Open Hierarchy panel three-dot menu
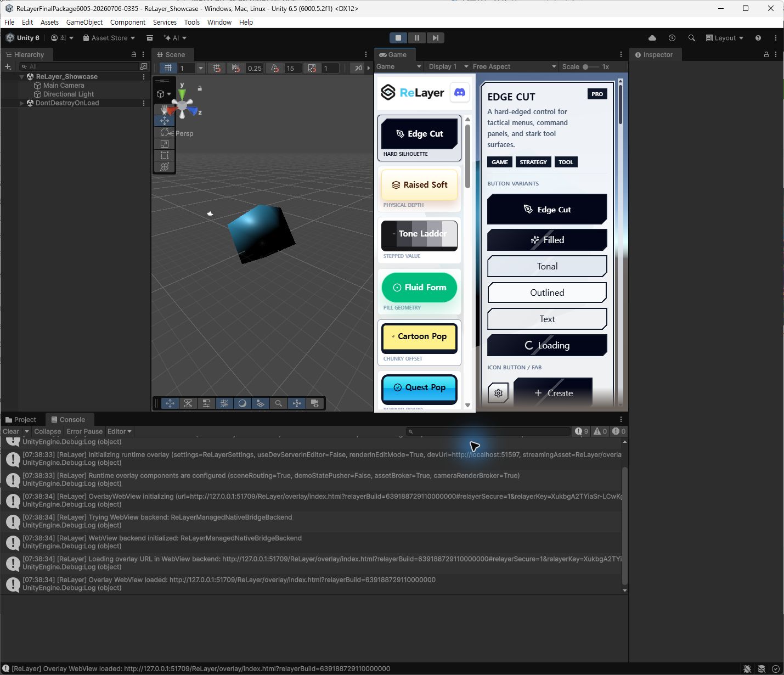 pyautogui.click(x=143, y=54)
